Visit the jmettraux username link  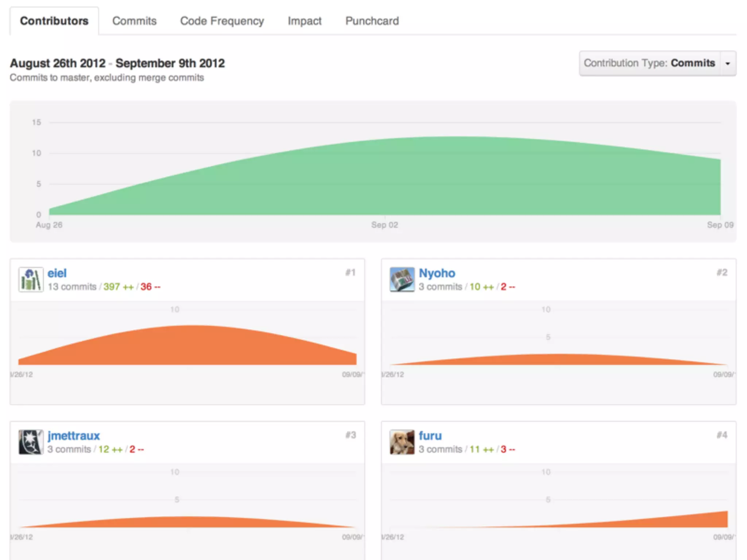(x=73, y=436)
